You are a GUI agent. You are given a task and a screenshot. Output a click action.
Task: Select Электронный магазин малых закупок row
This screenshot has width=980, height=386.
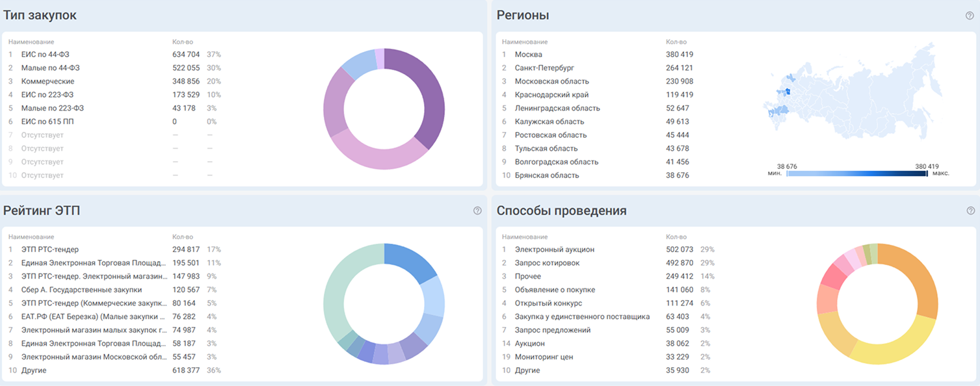[115, 330]
